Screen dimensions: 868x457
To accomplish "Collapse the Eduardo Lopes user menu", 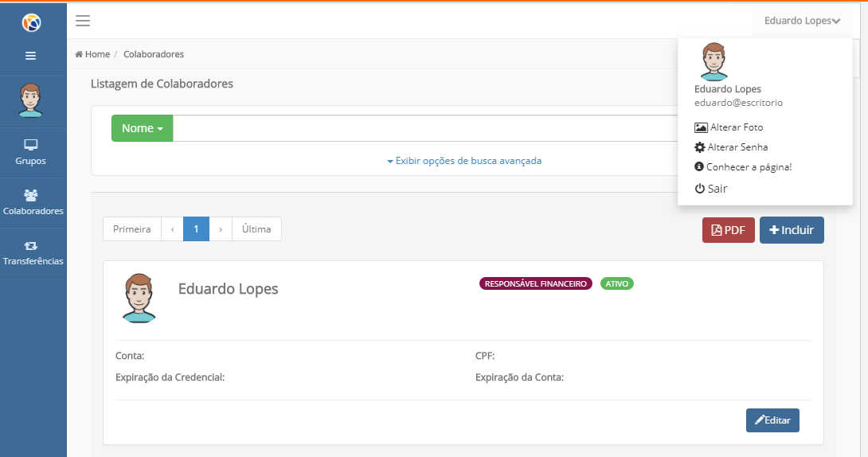I will [x=802, y=21].
